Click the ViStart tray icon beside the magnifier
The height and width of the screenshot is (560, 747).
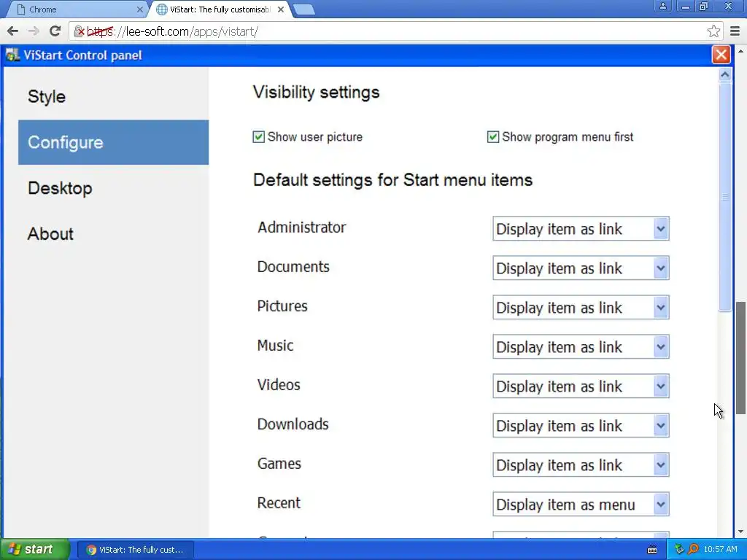pos(679,550)
